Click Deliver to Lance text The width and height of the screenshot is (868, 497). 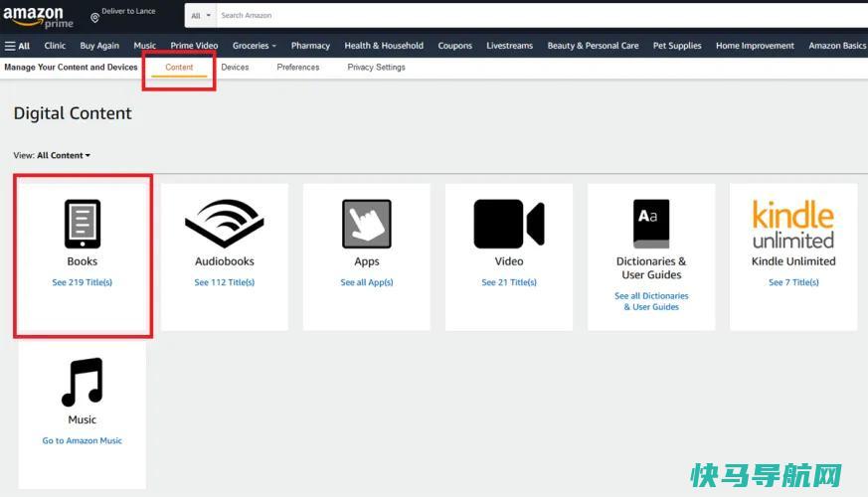click(128, 11)
